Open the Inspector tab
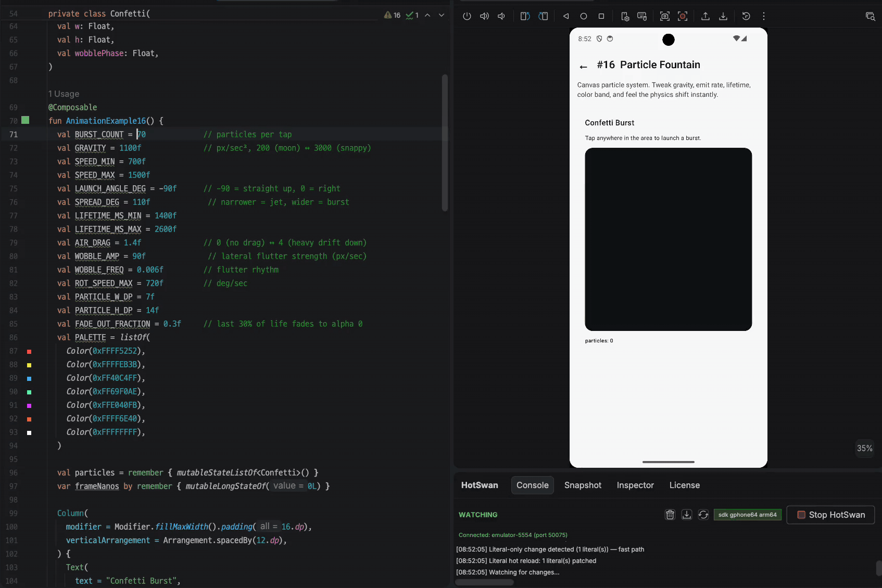This screenshot has height=588, width=882. pyautogui.click(x=635, y=485)
